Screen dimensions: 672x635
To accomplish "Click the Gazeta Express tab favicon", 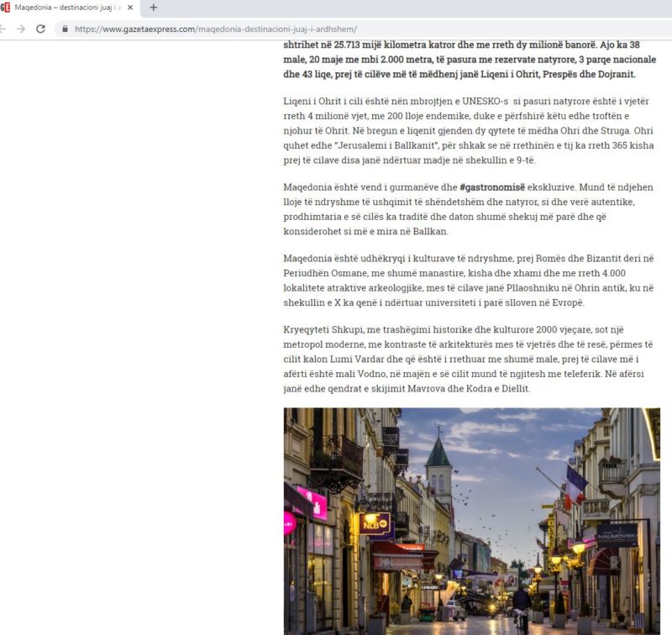I will pyautogui.click(x=5, y=8).
